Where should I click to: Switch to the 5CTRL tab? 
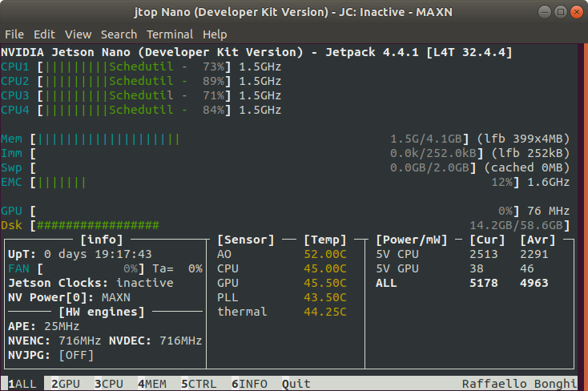pyautogui.click(x=199, y=384)
